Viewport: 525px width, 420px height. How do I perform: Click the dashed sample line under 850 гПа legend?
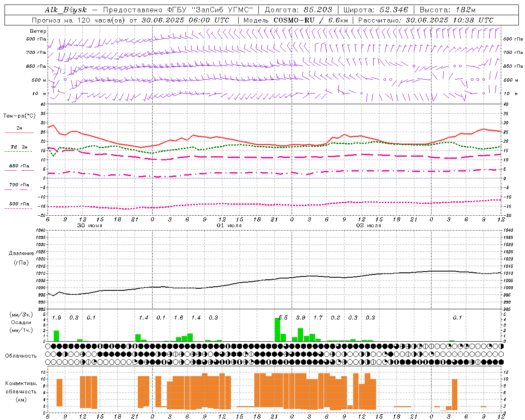[18, 170]
